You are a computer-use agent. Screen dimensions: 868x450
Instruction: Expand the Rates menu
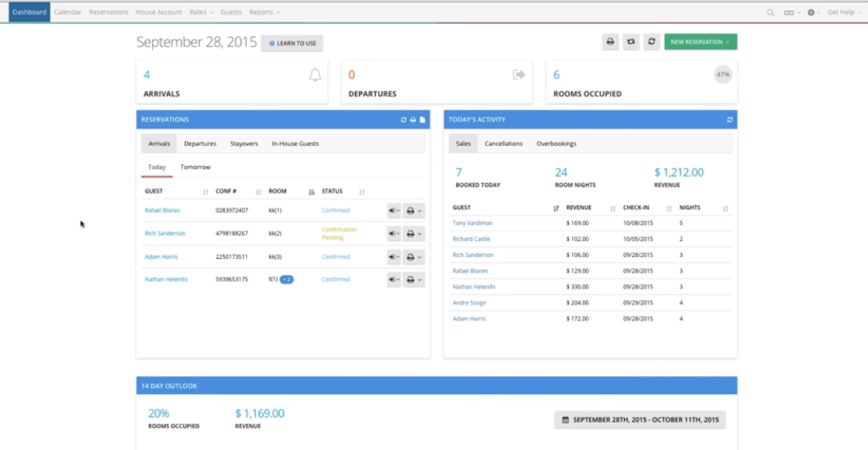(x=200, y=12)
